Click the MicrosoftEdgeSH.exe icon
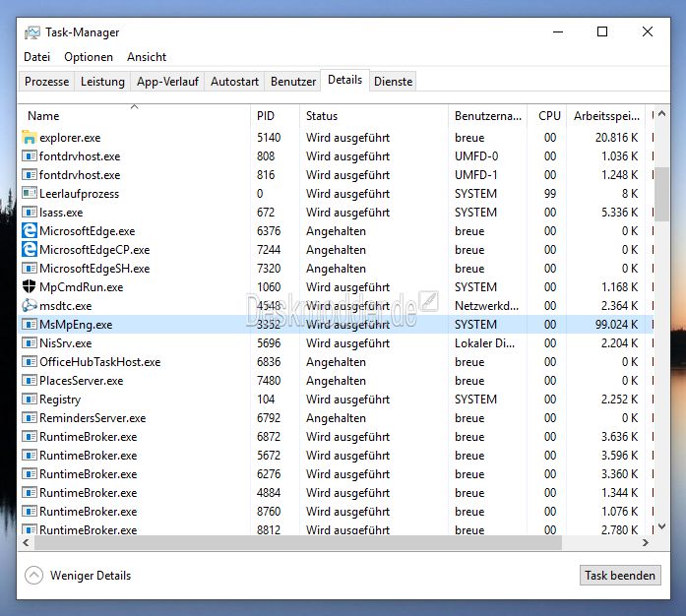The height and width of the screenshot is (616, 686). [29, 268]
